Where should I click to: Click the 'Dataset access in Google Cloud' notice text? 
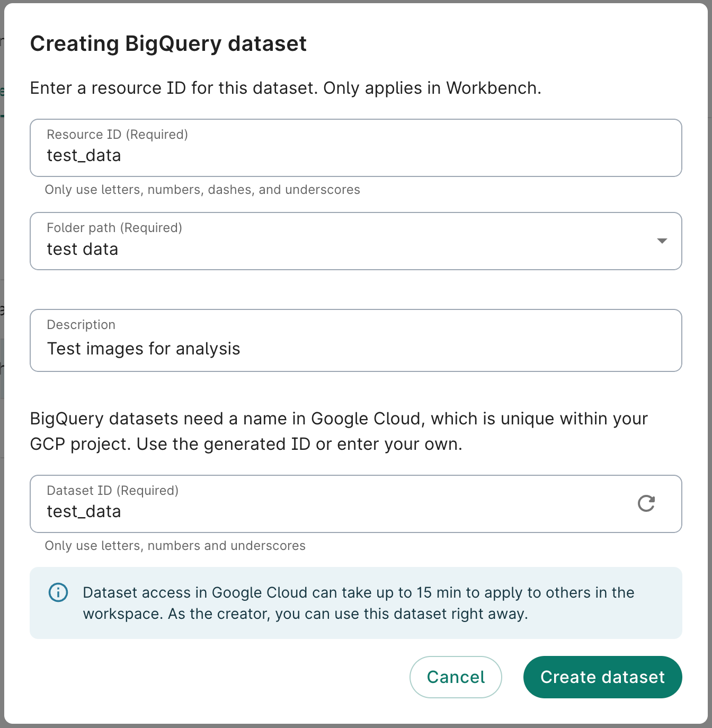(x=359, y=603)
